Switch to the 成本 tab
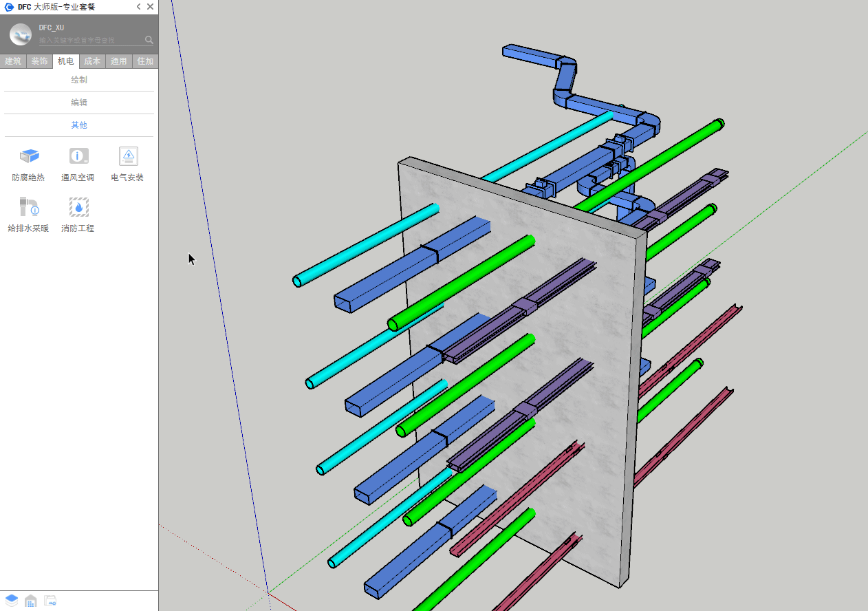The height and width of the screenshot is (611, 868). tap(92, 61)
